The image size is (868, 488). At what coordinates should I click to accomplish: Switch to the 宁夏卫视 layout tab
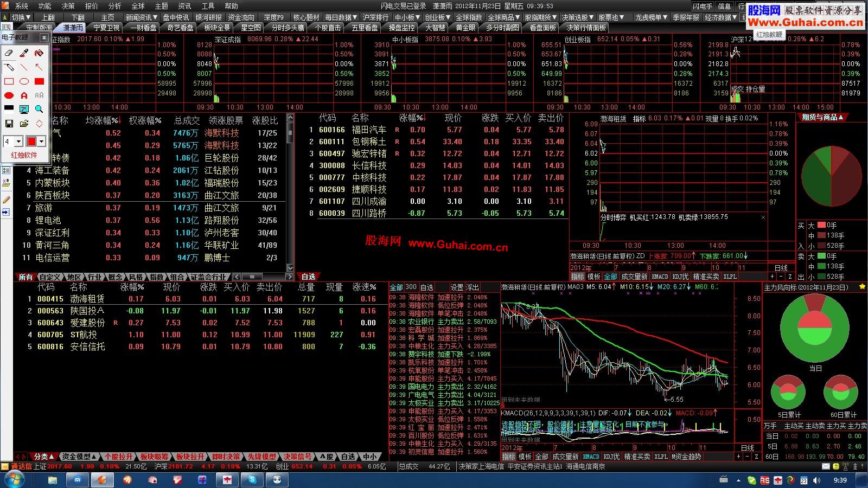(107, 28)
